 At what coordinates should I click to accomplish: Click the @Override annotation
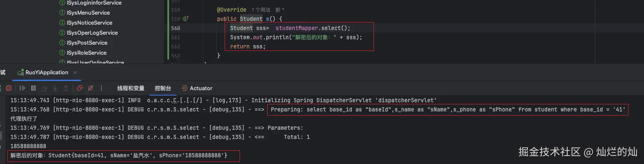point(232,10)
